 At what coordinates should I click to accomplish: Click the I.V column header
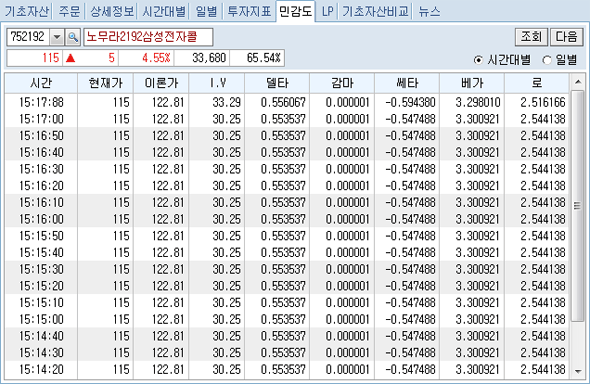217,83
